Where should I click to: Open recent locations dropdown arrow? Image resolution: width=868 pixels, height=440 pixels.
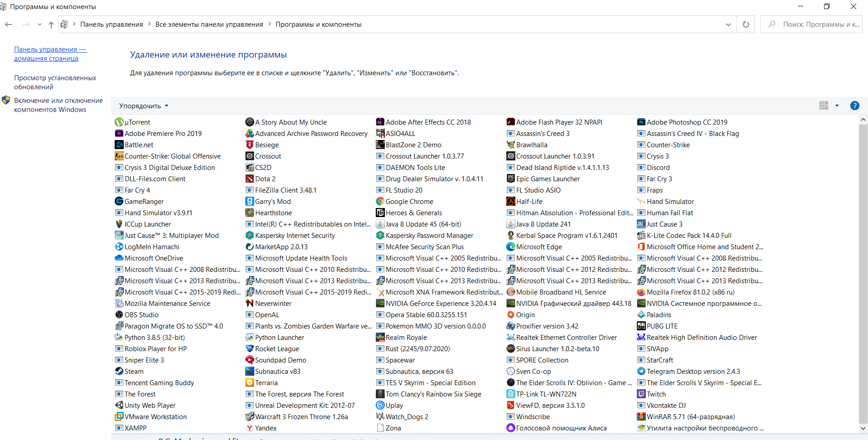[39, 24]
